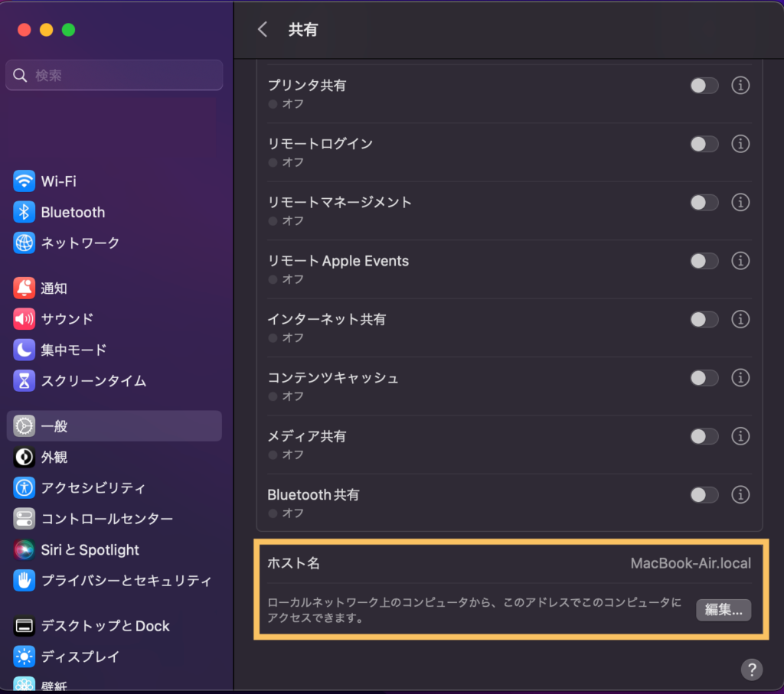Select the 一般 sidebar item
The image size is (784, 694).
114,425
